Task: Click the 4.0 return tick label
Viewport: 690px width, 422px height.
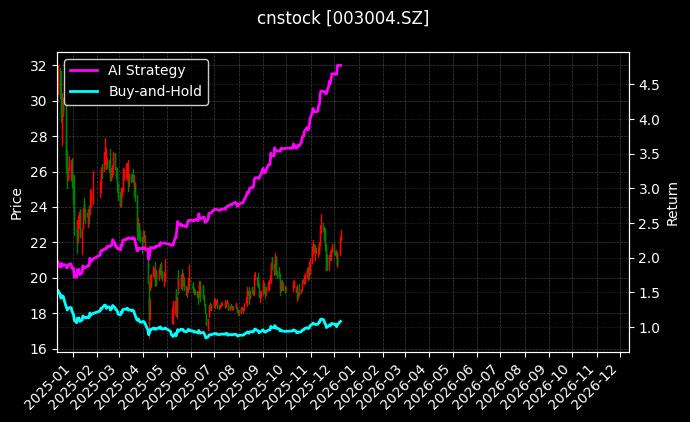Action: click(x=650, y=120)
